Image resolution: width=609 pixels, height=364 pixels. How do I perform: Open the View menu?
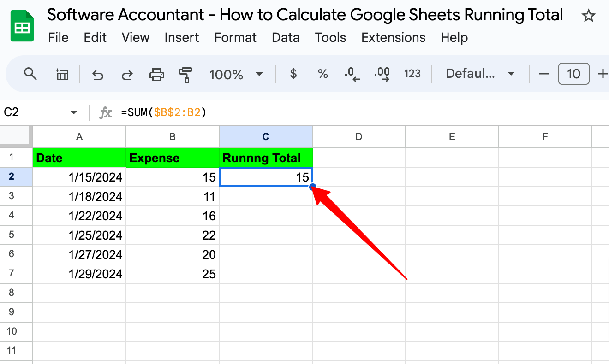click(136, 37)
